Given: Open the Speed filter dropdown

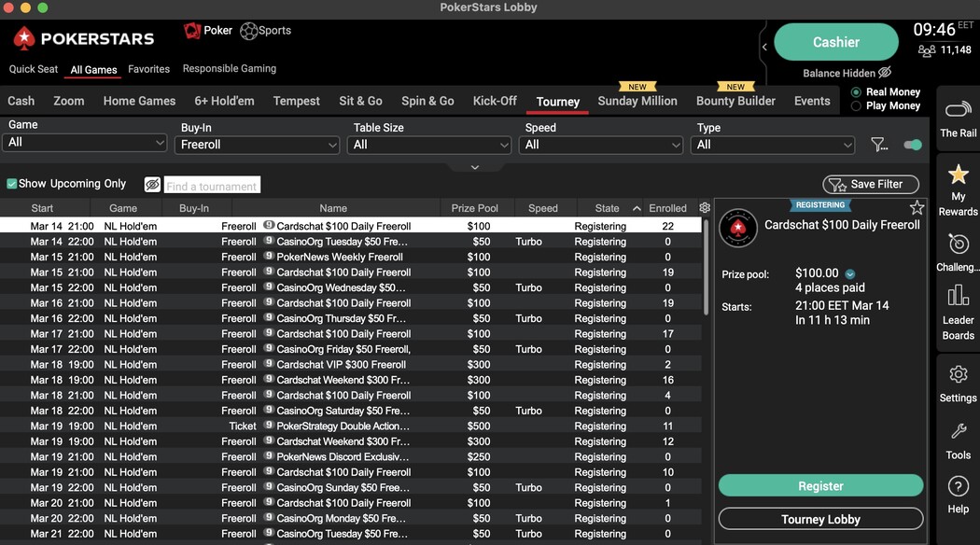Looking at the screenshot, I should click(x=601, y=145).
